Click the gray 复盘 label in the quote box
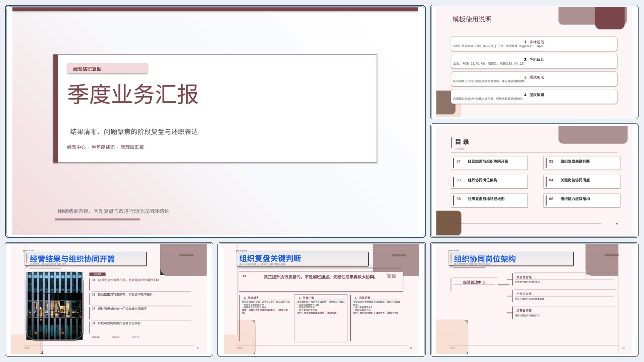Image resolution: width=644 pixels, height=362 pixels. coord(391,276)
